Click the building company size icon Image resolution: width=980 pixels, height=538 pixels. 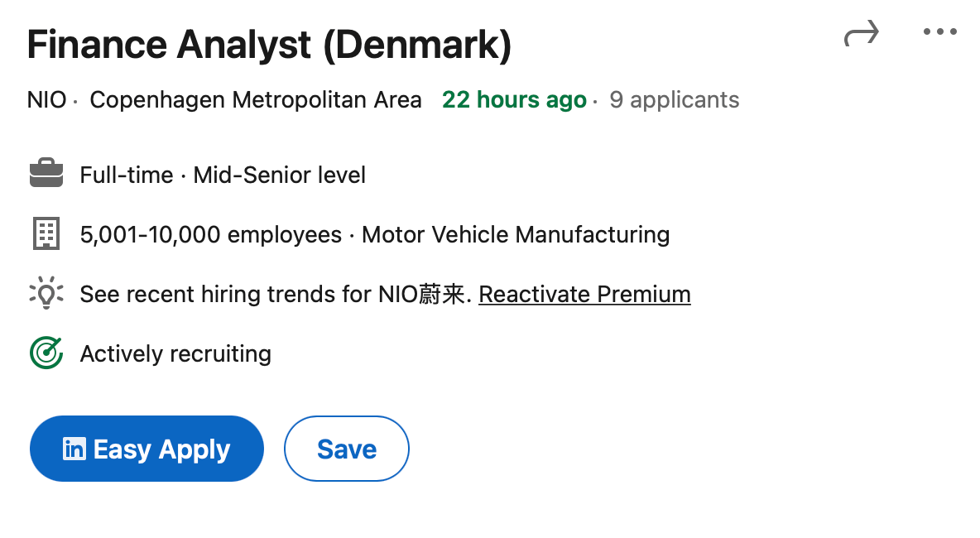tap(46, 233)
